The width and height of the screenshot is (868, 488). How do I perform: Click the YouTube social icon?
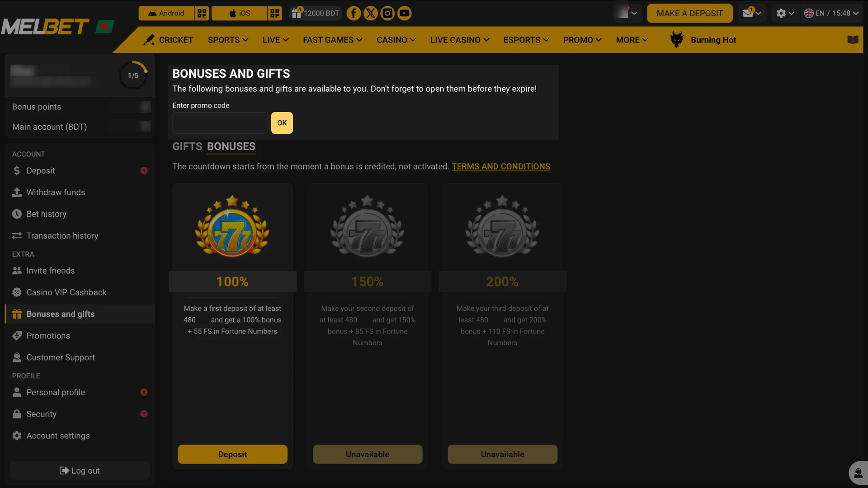[x=404, y=13]
